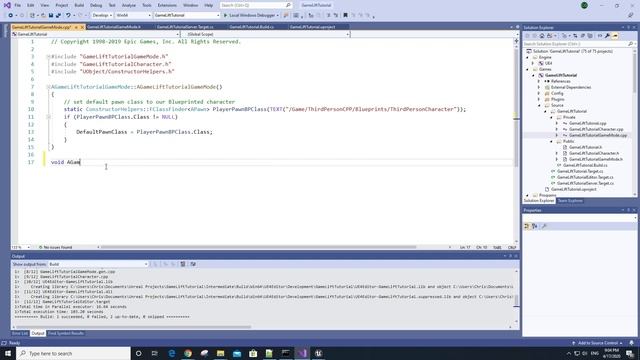The image size is (640, 360).
Task: Open the Show output from Build dropdown
Action: click(x=98, y=264)
